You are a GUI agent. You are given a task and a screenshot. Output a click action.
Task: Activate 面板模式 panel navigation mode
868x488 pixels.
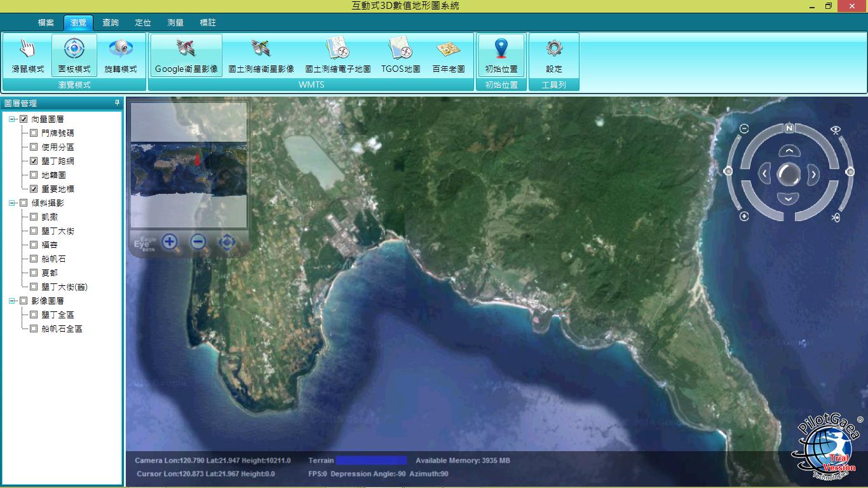(74, 54)
